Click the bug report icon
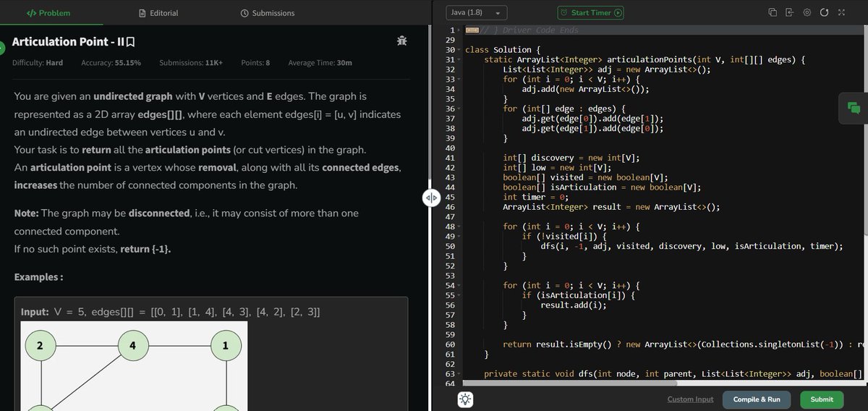Screen dimensions: 868x411 pyautogui.click(x=402, y=41)
